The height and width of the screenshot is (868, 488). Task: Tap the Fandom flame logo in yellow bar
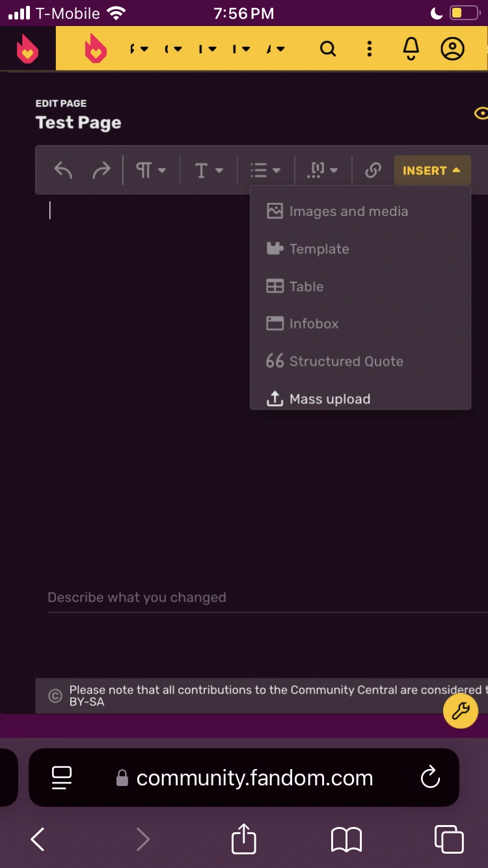tap(96, 49)
